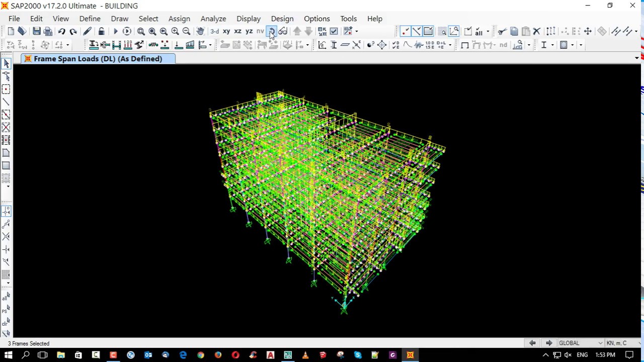
Task: Set the default 3-d view
Action: click(215, 31)
